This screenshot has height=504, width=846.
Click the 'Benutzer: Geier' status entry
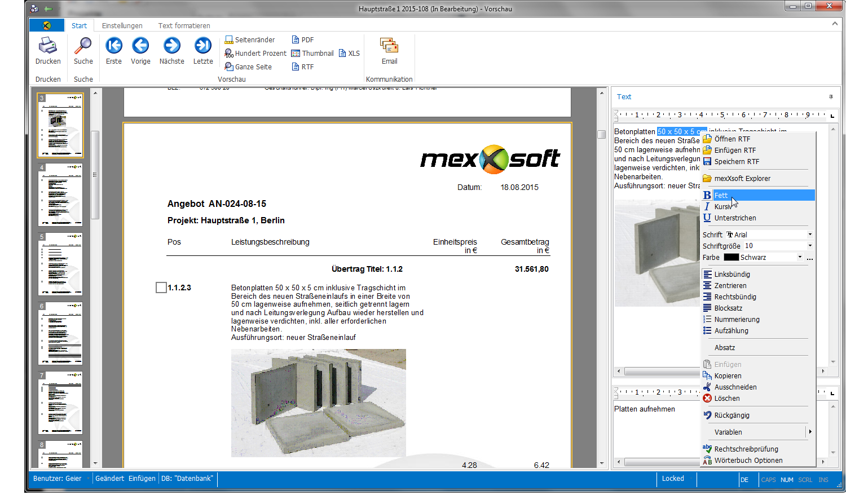click(58, 479)
